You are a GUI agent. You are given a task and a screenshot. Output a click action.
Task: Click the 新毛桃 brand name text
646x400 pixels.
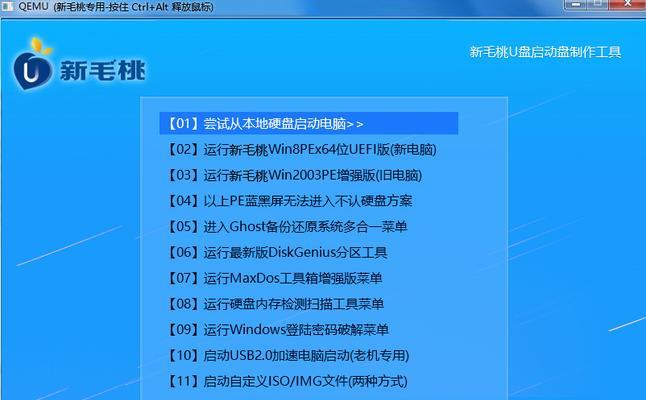pyautogui.click(x=103, y=70)
